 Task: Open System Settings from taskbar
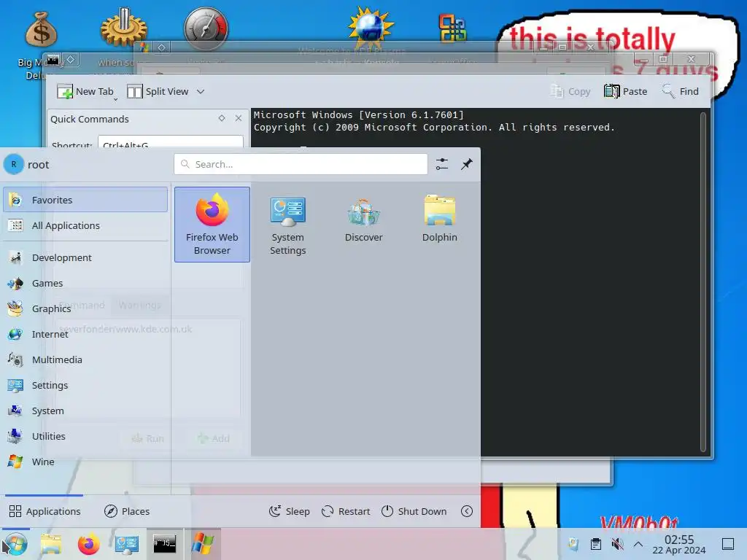(x=127, y=544)
